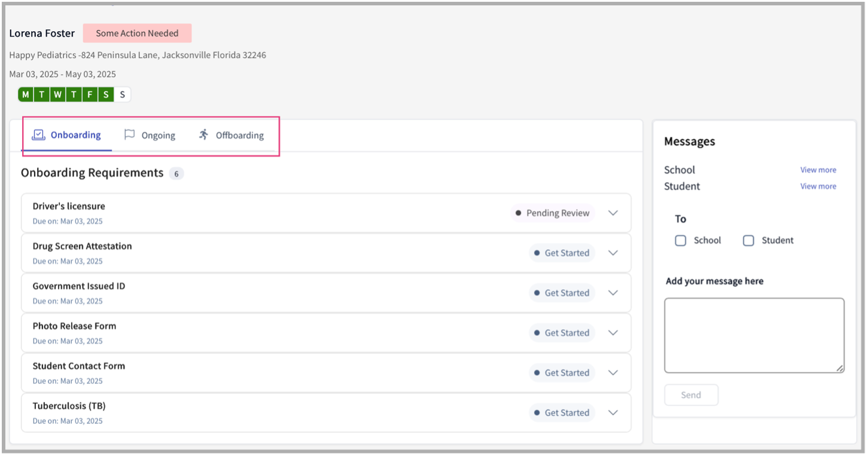The width and height of the screenshot is (868, 455).
Task: Click the Pending Review status badge
Action: (x=552, y=213)
